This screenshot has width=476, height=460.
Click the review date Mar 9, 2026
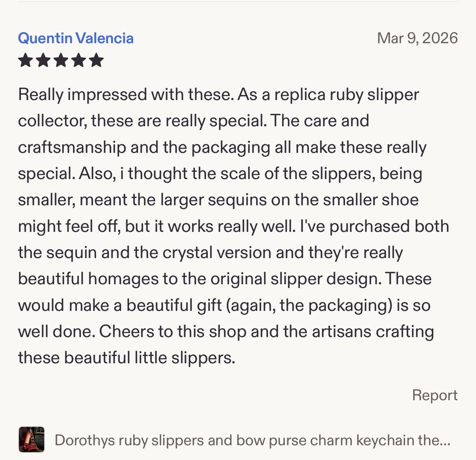[x=417, y=38]
